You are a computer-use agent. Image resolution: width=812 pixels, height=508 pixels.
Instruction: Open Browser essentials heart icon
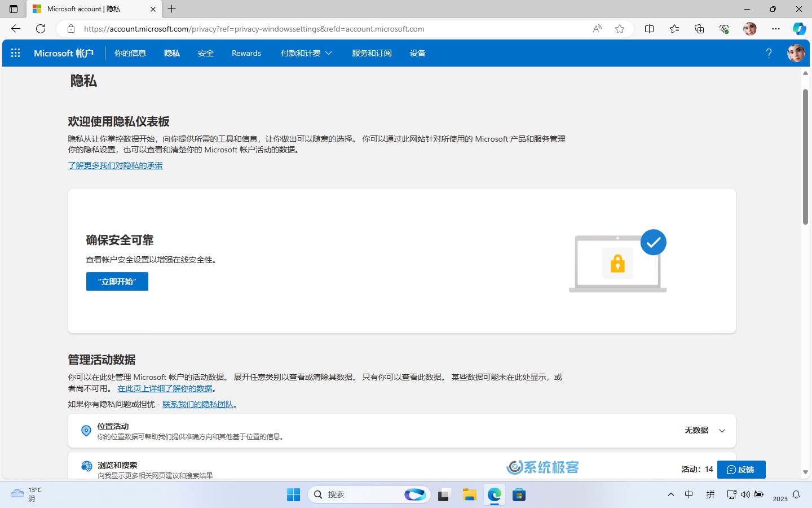[x=724, y=29]
